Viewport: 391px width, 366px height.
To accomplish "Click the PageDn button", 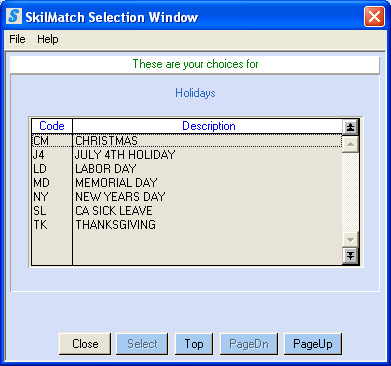I will coord(249,344).
